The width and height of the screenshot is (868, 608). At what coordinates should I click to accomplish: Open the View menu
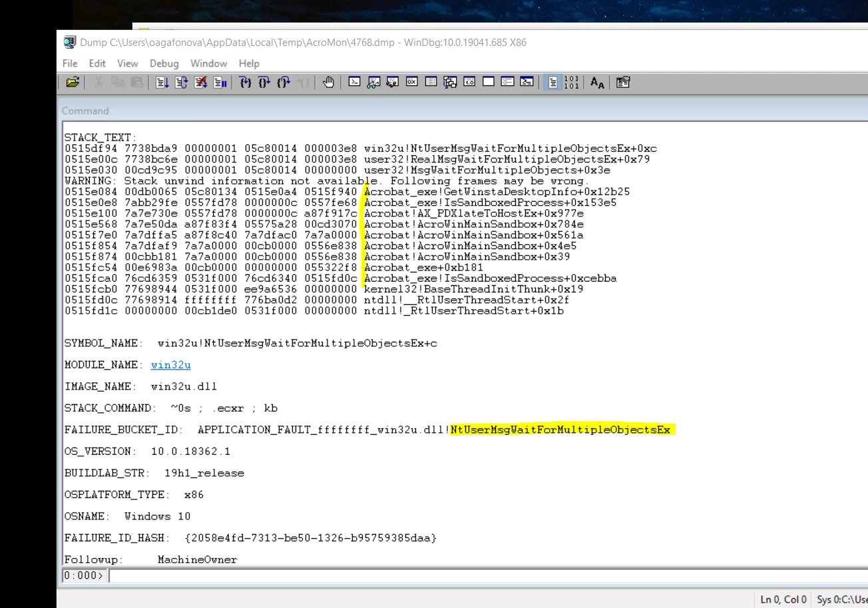(x=127, y=63)
